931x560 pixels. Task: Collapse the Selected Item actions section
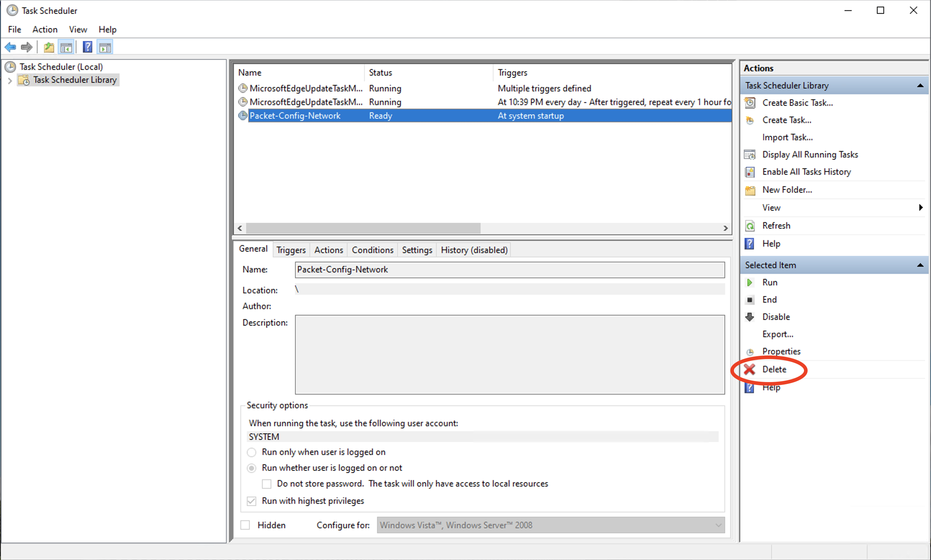(921, 265)
